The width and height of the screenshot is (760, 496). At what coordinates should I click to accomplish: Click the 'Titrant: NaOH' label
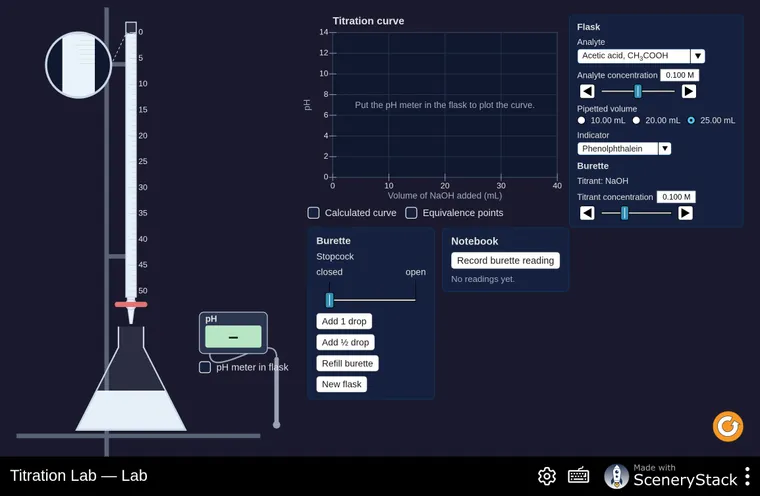(x=602, y=181)
